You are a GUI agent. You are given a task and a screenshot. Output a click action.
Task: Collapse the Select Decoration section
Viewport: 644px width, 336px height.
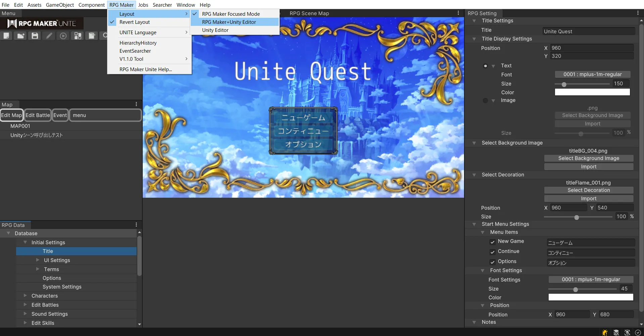474,175
